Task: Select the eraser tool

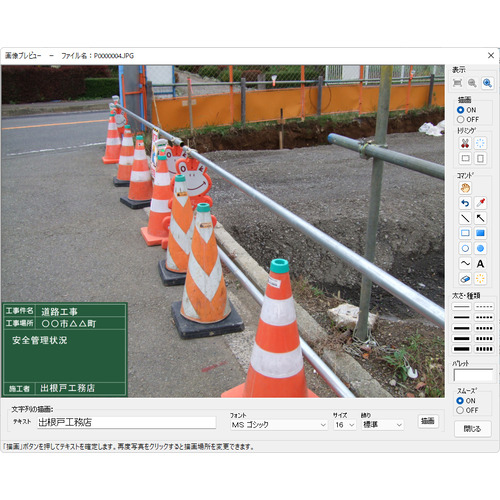Action: point(465,279)
